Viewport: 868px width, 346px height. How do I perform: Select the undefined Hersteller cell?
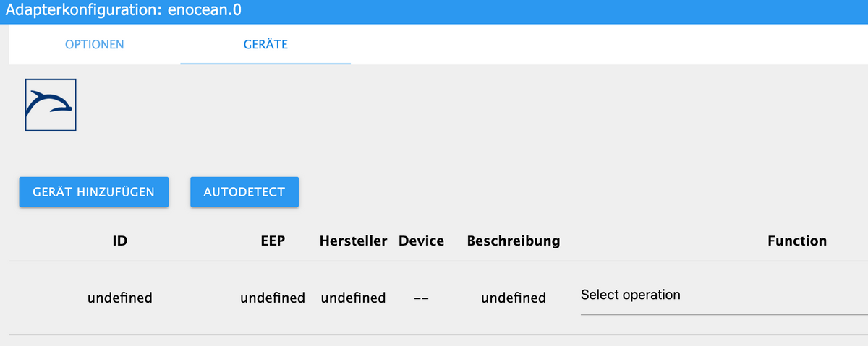tap(353, 298)
